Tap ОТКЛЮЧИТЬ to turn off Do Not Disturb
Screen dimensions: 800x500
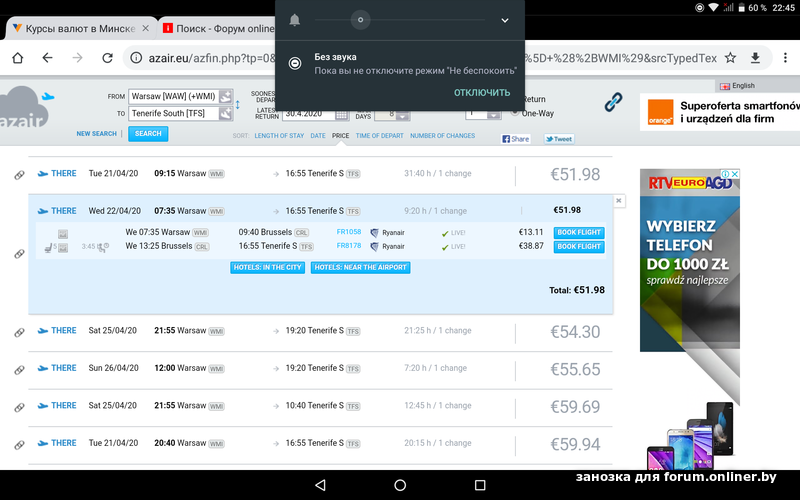click(482, 92)
